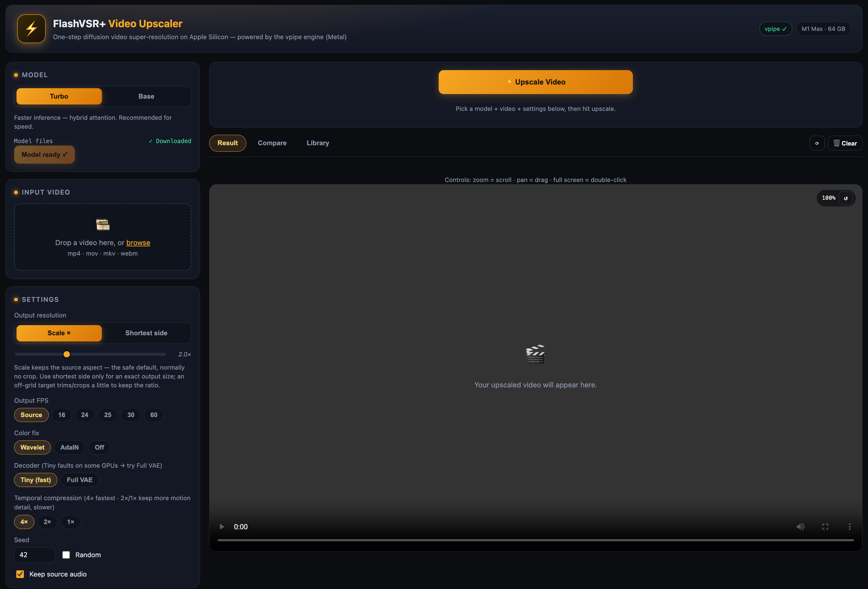Set Output FPS to Source
Screen dimensions: 868x589
31,415
